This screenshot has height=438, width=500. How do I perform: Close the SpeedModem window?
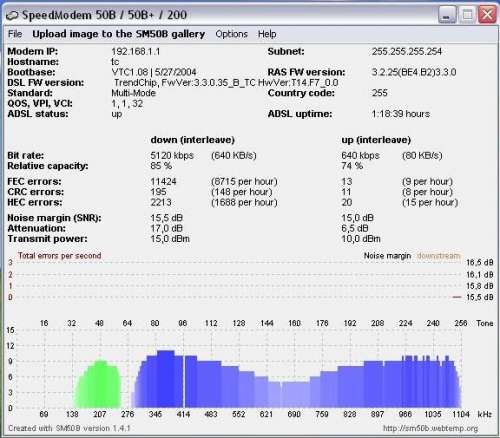487,15
